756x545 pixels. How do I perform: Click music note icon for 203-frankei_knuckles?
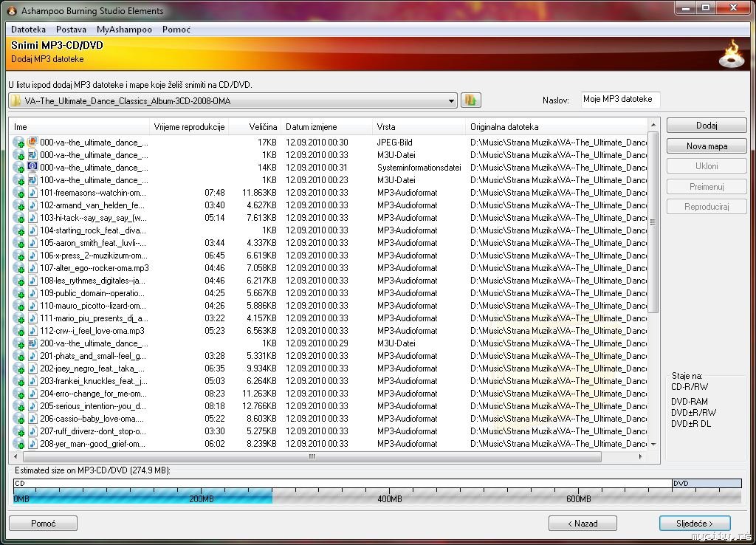(32, 380)
